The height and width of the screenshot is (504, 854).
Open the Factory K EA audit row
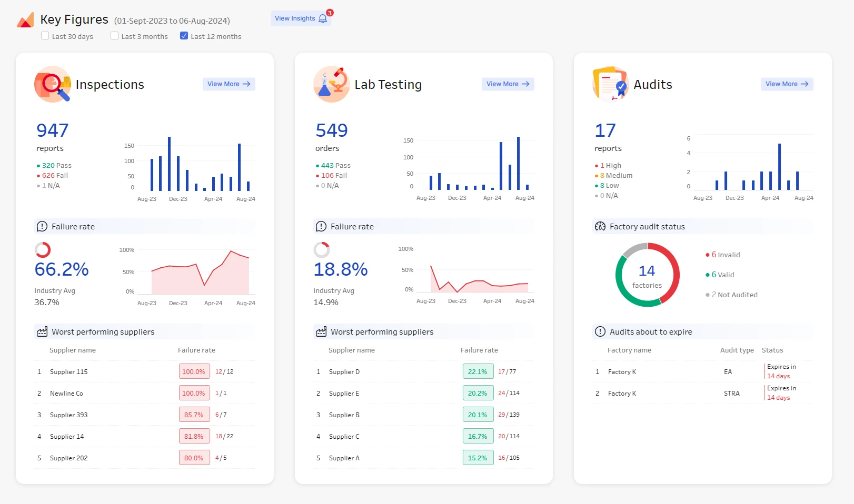703,372
